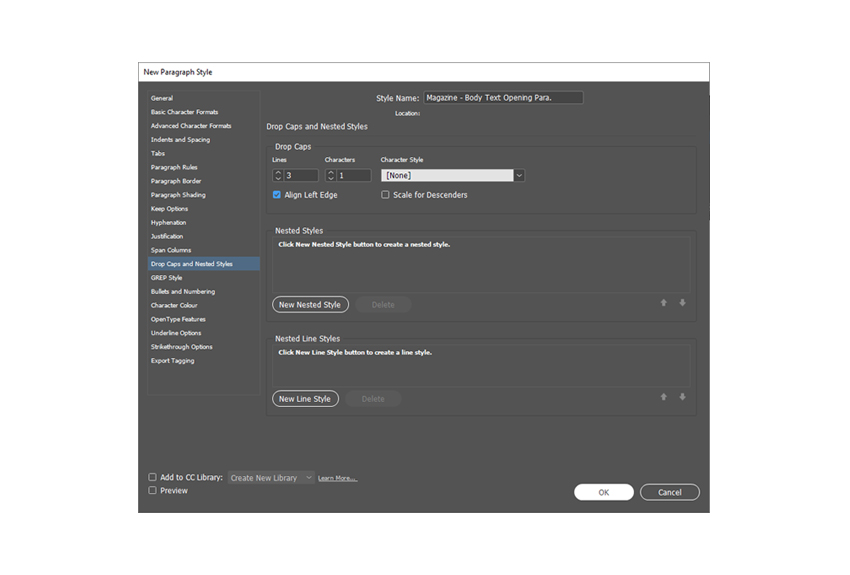This screenshot has width=850, height=575.
Task: Move nested style up arrow
Action: pos(664,303)
